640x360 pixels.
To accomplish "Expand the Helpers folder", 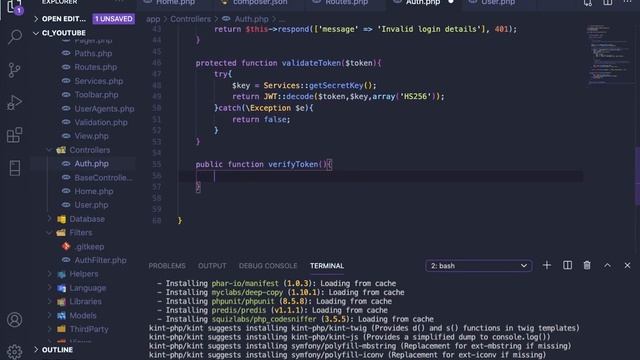I will point(84,274).
